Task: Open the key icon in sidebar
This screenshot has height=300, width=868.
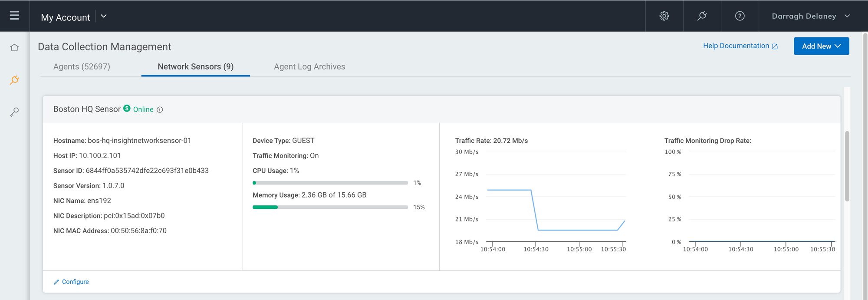Action: (x=14, y=112)
